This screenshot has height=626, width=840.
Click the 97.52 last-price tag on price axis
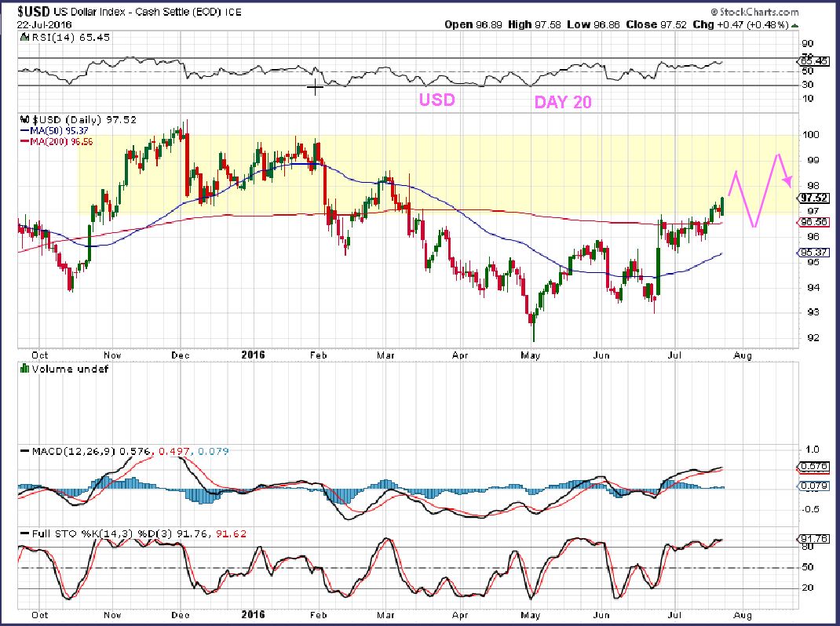[x=814, y=198]
